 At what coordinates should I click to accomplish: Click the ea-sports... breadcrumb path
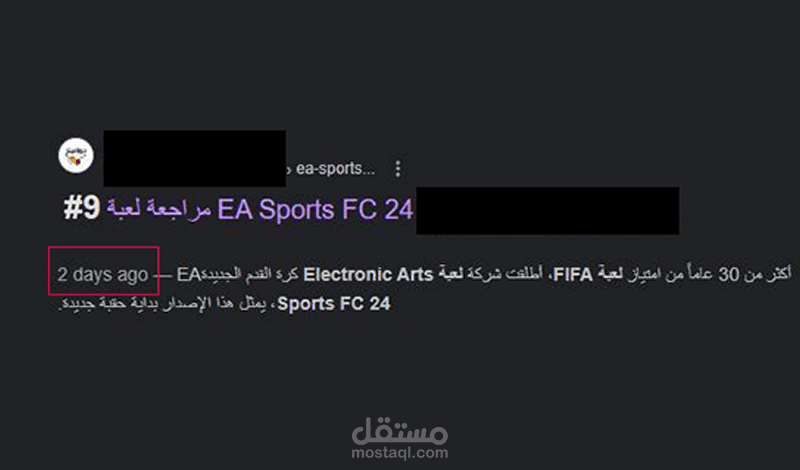click(335, 168)
